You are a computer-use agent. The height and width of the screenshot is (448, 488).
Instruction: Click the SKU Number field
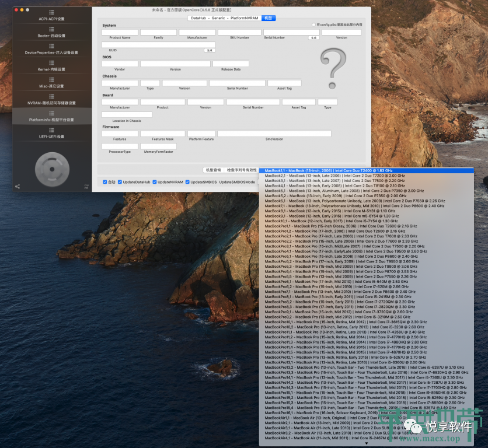tap(239, 32)
